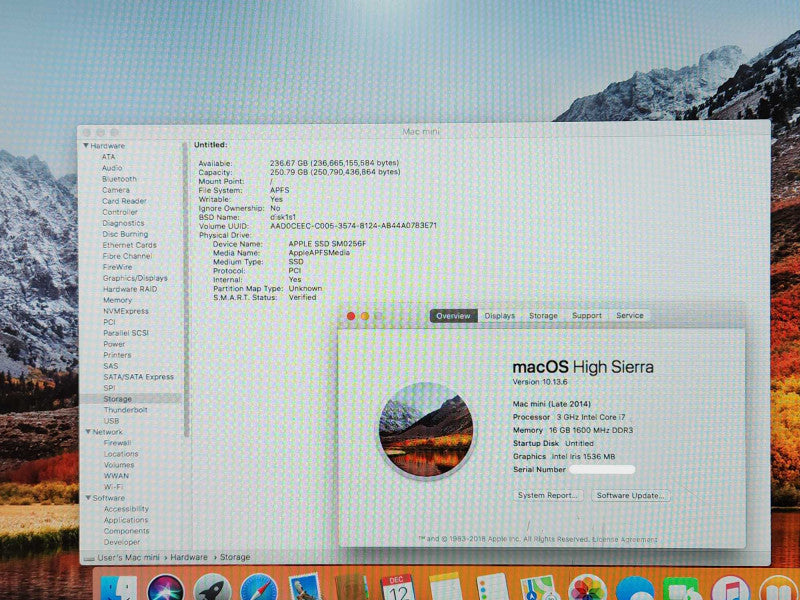Switch to the Storage tab
The height and width of the screenshot is (600, 800).
tap(543, 316)
